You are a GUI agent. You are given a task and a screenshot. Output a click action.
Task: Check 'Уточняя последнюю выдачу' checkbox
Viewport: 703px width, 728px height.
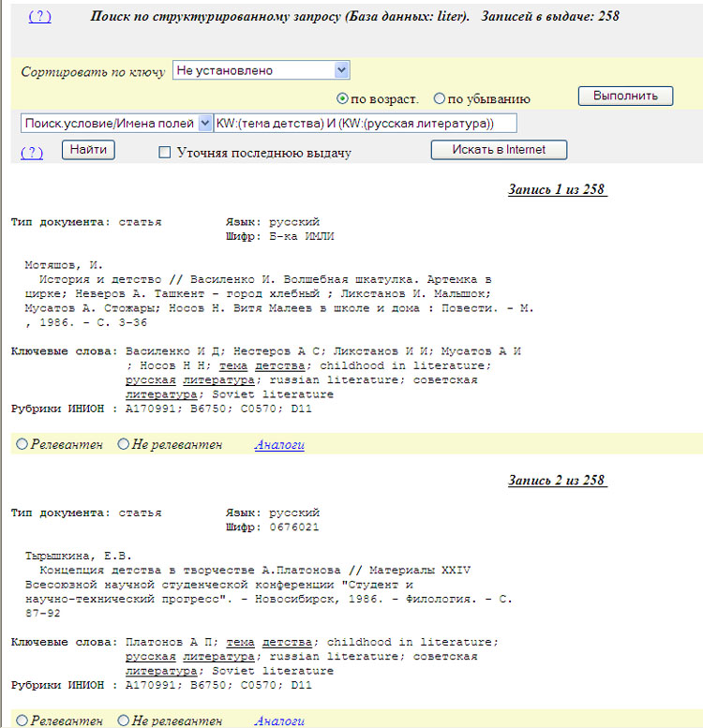click(164, 153)
